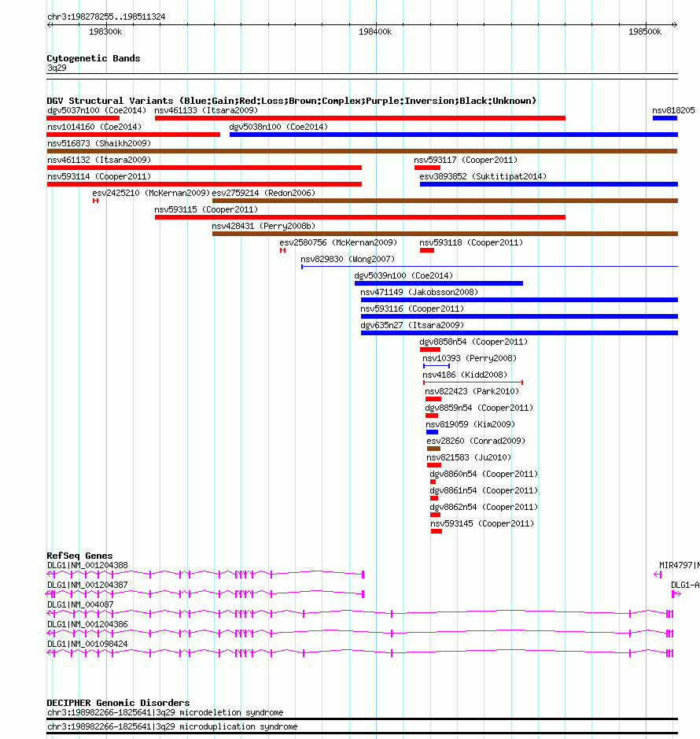Open DLG1|NM_001204386 gene label
The height and width of the screenshot is (739, 700).
coord(87,624)
